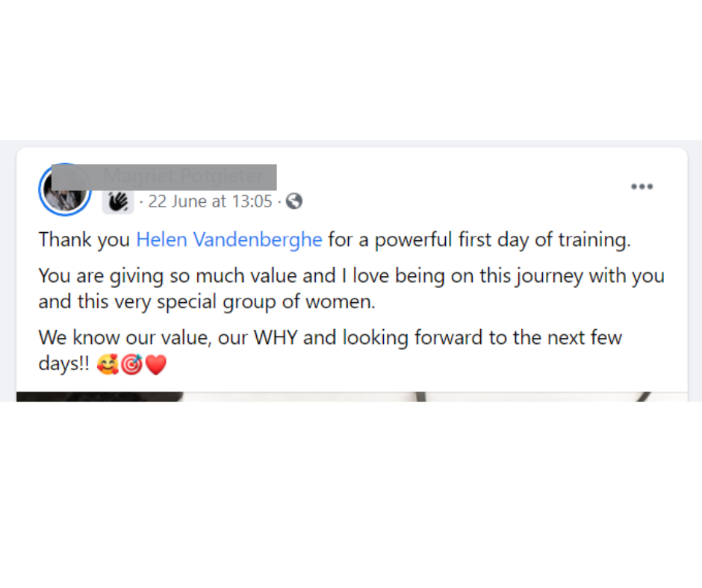The height and width of the screenshot is (588, 702).
Task: Click the globe public-audience icon
Action: (x=294, y=201)
